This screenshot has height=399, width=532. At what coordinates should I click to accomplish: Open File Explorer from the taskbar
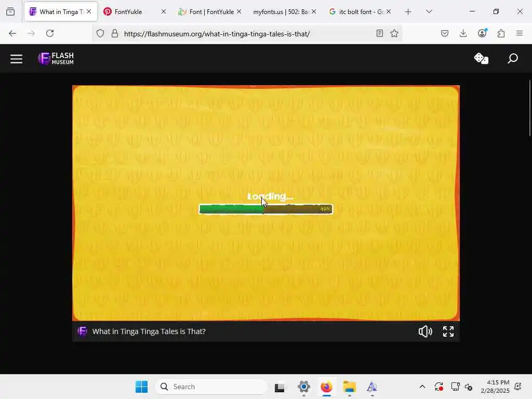[x=349, y=387]
